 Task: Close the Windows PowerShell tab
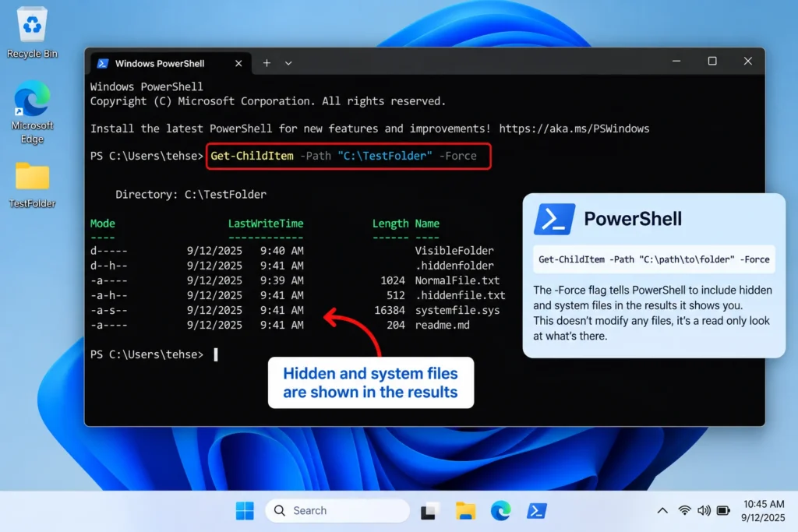point(238,64)
